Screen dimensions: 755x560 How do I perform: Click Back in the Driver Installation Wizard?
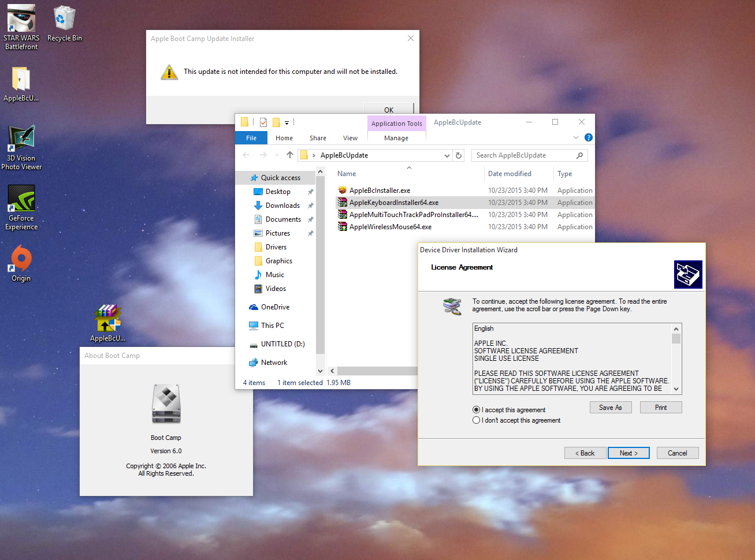click(x=585, y=453)
